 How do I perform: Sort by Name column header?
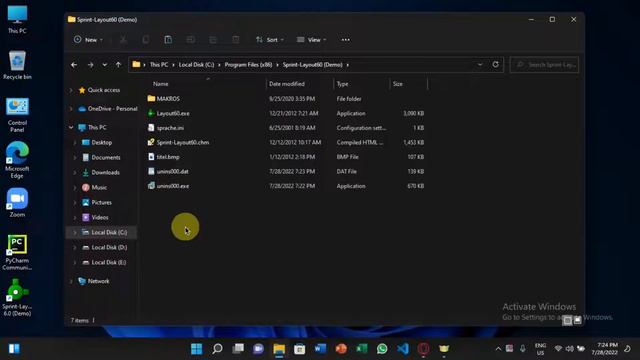[x=160, y=84]
